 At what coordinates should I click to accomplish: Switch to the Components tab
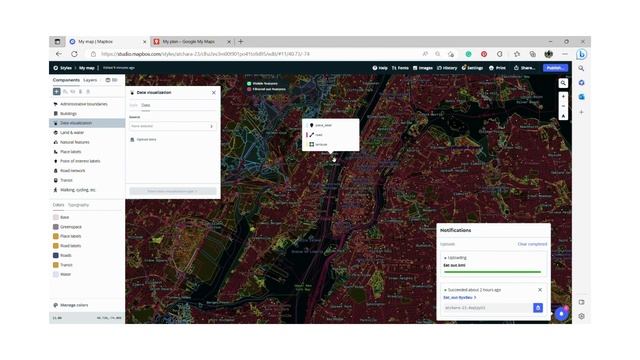[66, 80]
